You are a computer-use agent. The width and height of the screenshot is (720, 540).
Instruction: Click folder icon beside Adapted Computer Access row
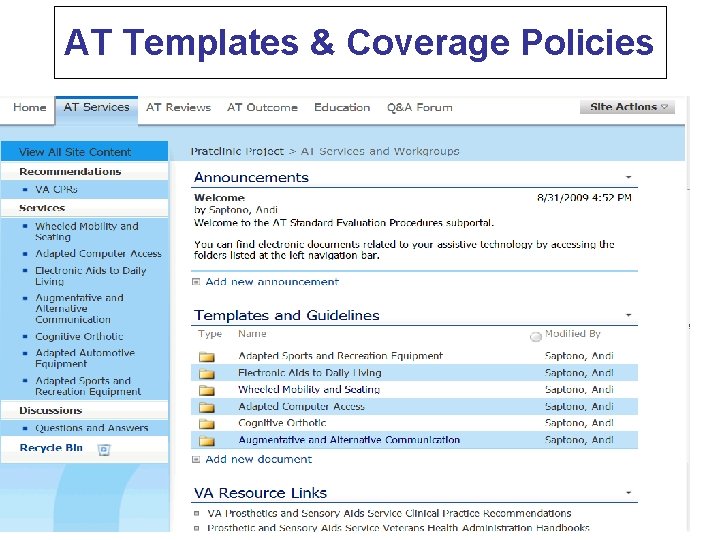pyautogui.click(x=207, y=407)
